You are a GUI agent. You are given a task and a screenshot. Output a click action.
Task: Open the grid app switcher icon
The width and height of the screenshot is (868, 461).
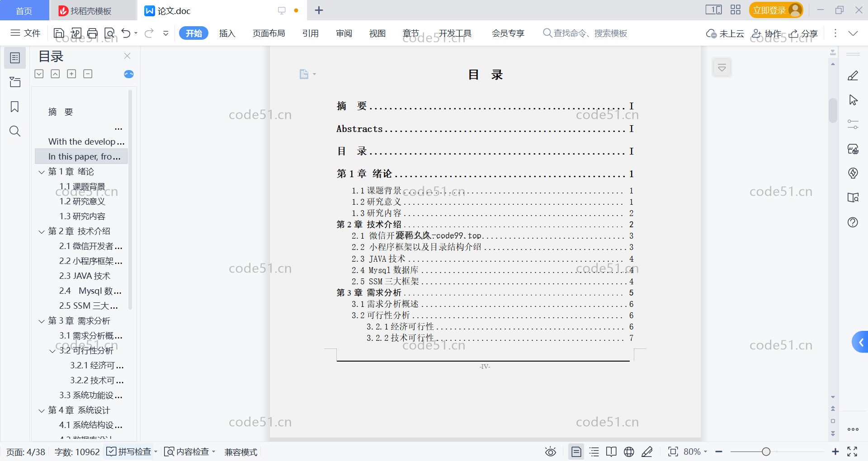click(736, 10)
